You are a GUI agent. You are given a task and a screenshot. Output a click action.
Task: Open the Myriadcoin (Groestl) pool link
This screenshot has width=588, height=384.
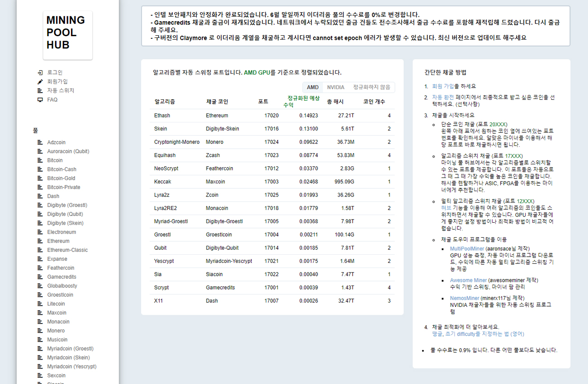click(70, 349)
